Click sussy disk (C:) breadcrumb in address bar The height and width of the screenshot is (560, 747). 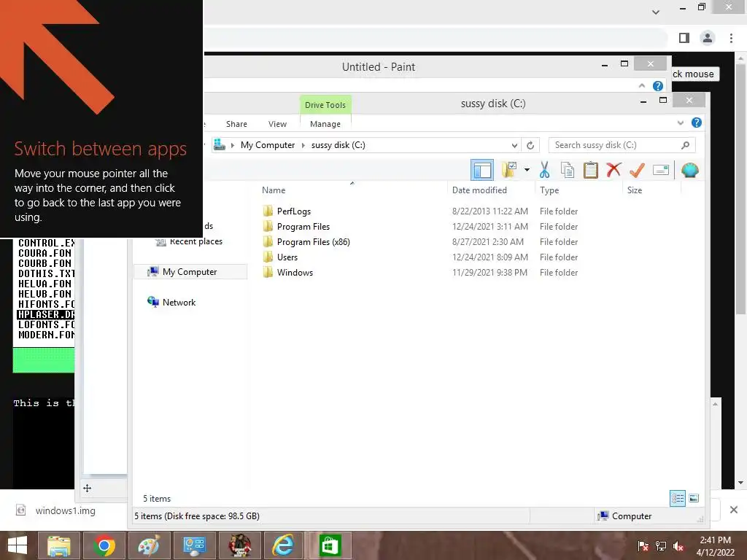pos(338,145)
